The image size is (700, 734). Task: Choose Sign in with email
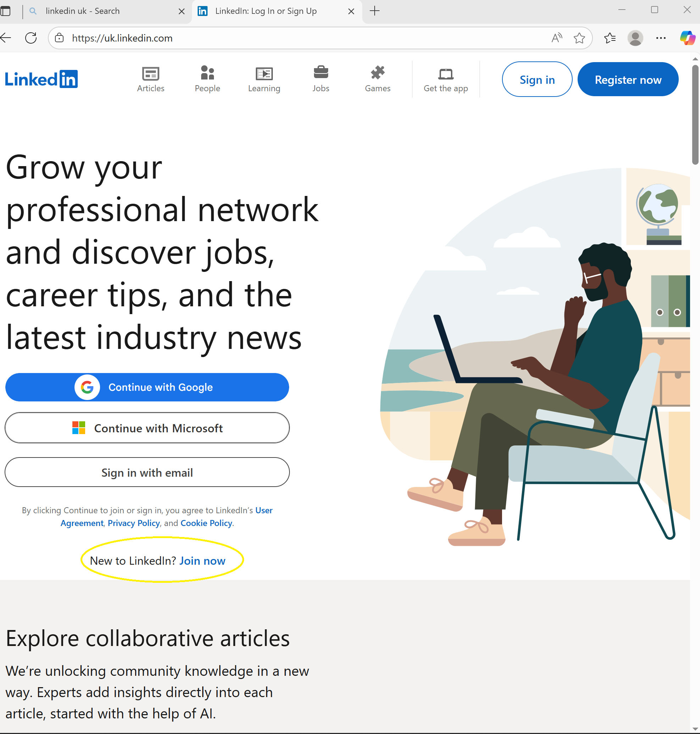pos(147,472)
